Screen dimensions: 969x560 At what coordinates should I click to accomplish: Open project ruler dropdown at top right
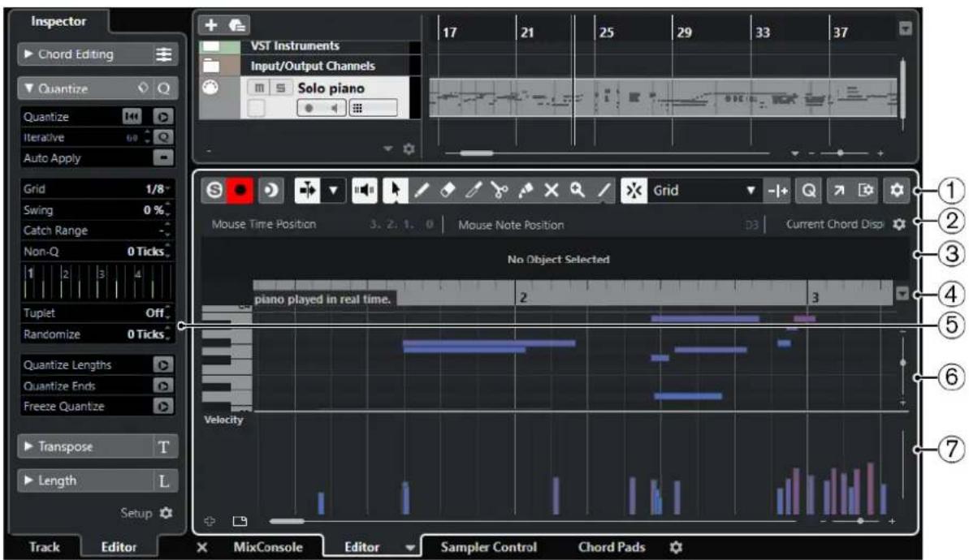(x=906, y=28)
